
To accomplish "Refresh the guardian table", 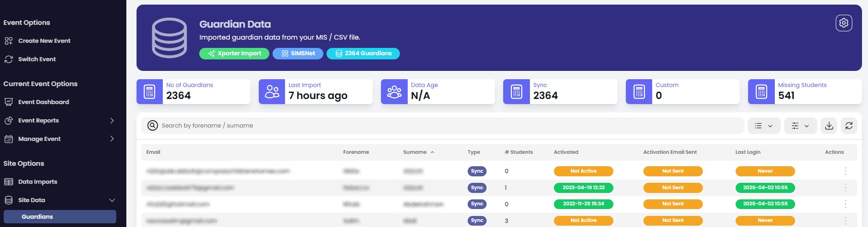I will pyautogui.click(x=849, y=126).
